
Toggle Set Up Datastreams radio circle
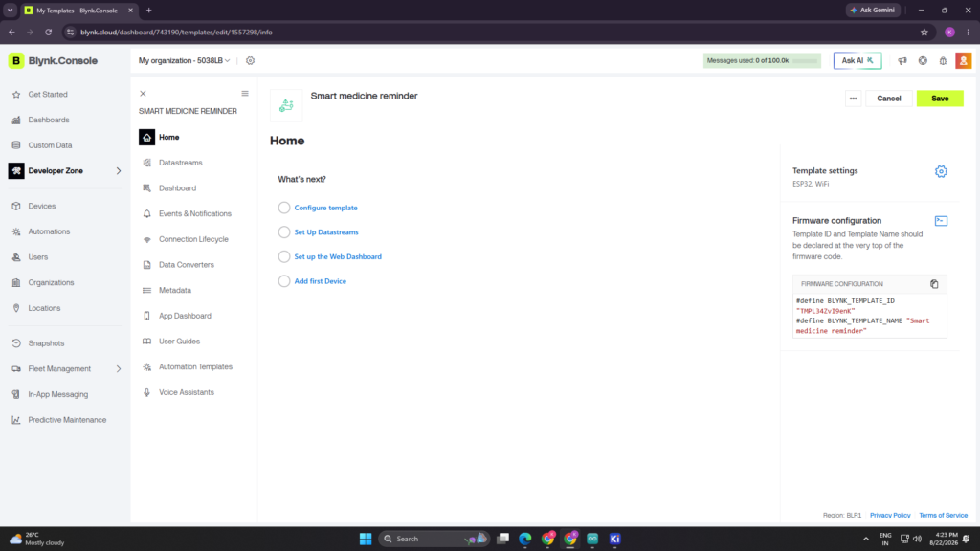[x=283, y=232]
